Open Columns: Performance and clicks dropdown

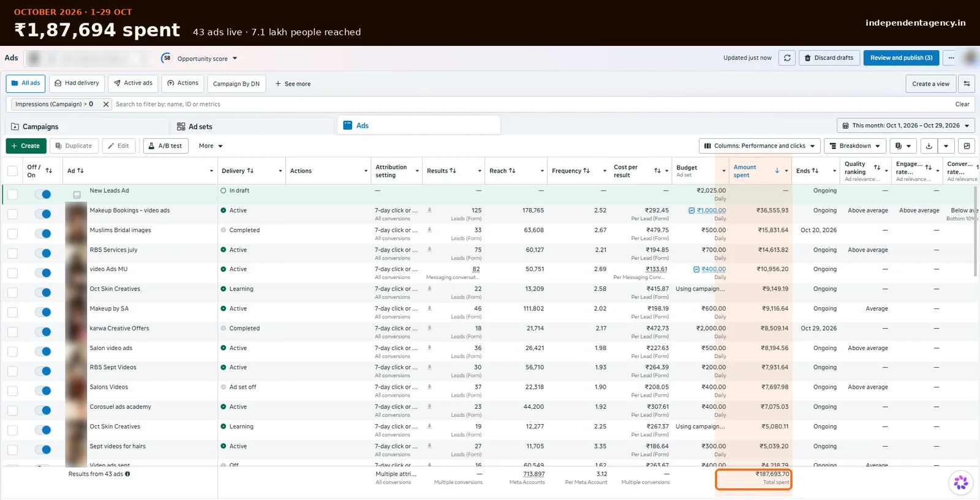point(759,146)
